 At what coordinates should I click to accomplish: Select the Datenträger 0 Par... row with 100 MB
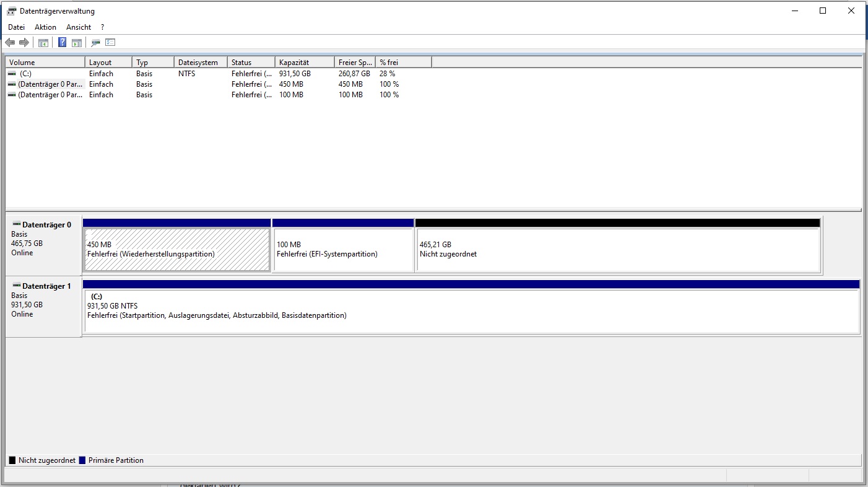[x=50, y=95]
